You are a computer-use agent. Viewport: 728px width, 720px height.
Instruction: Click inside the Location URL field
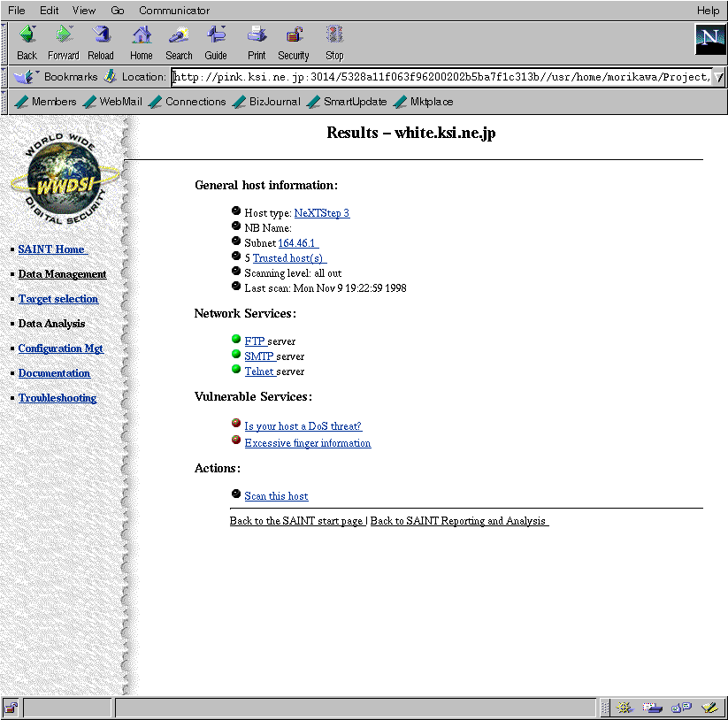(441, 77)
